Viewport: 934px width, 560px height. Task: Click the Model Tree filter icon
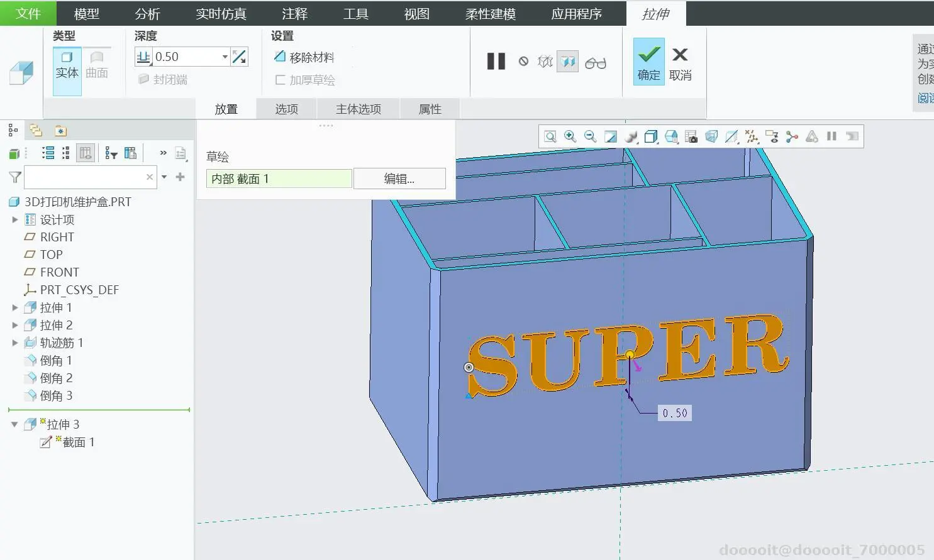click(15, 177)
